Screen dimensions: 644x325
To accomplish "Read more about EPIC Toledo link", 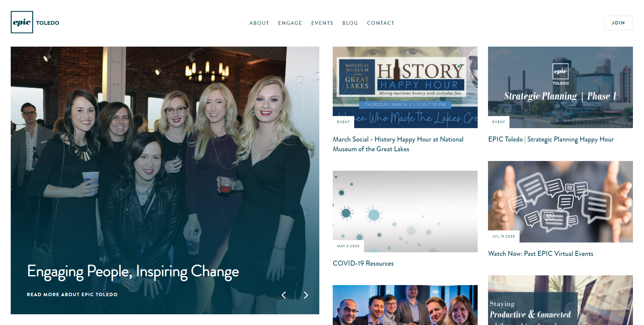I will (x=72, y=294).
